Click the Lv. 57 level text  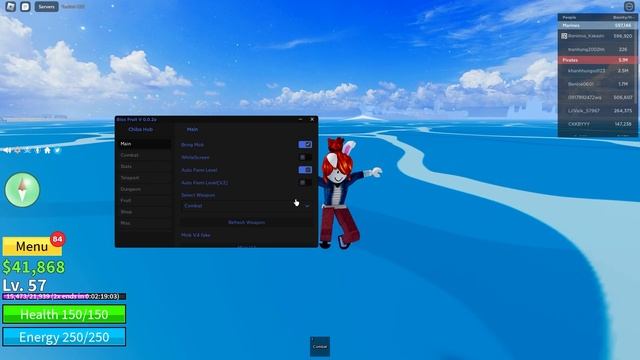tap(24, 285)
